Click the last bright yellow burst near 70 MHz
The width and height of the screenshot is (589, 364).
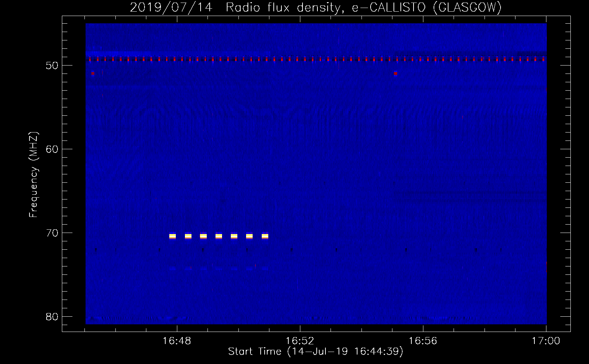[265, 236]
